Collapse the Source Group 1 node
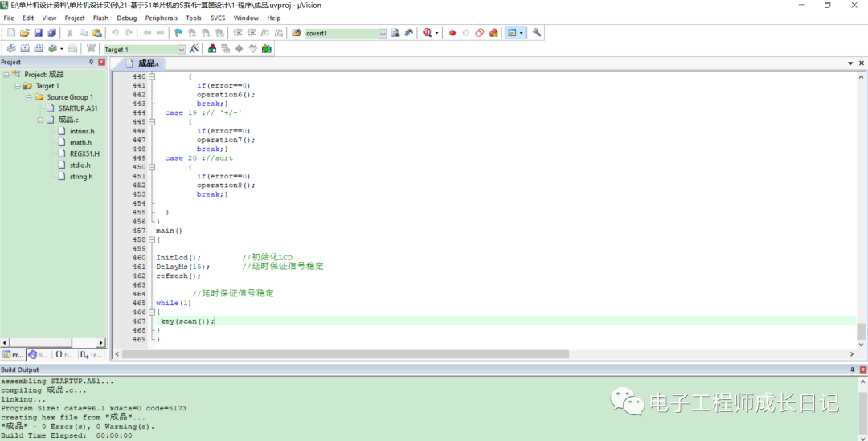This screenshot has height=441, width=868. point(29,97)
